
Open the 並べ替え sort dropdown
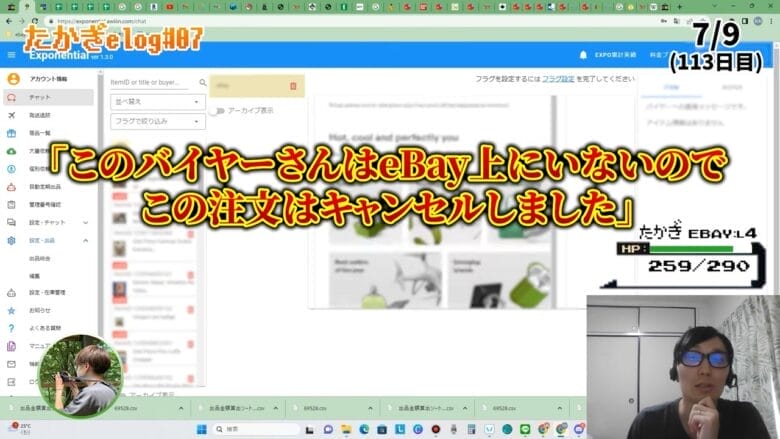point(158,101)
